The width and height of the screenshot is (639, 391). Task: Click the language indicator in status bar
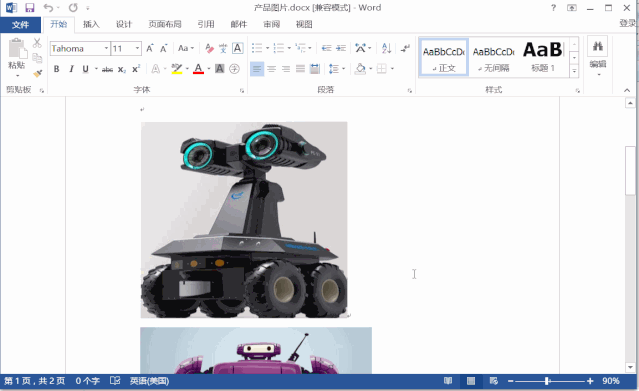click(x=149, y=381)
